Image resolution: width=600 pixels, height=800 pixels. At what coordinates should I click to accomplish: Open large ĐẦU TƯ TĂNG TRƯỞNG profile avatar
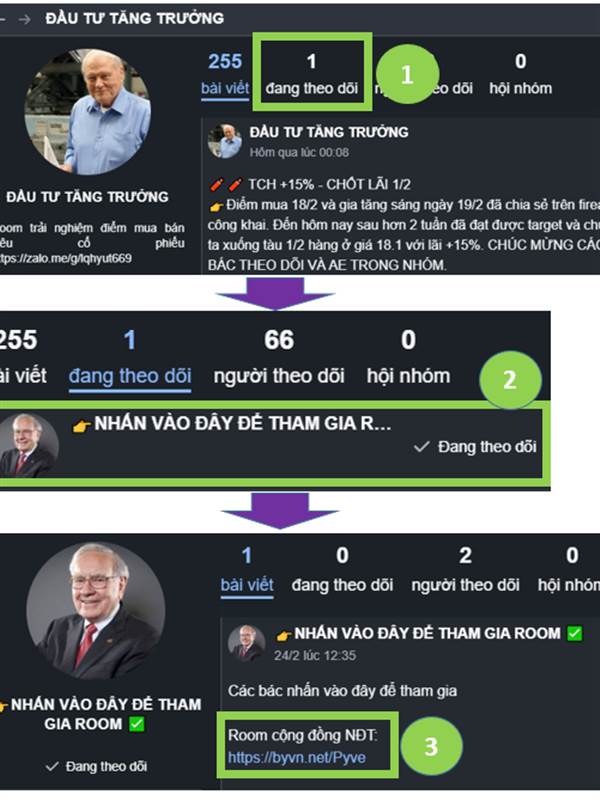click(88, 112)
